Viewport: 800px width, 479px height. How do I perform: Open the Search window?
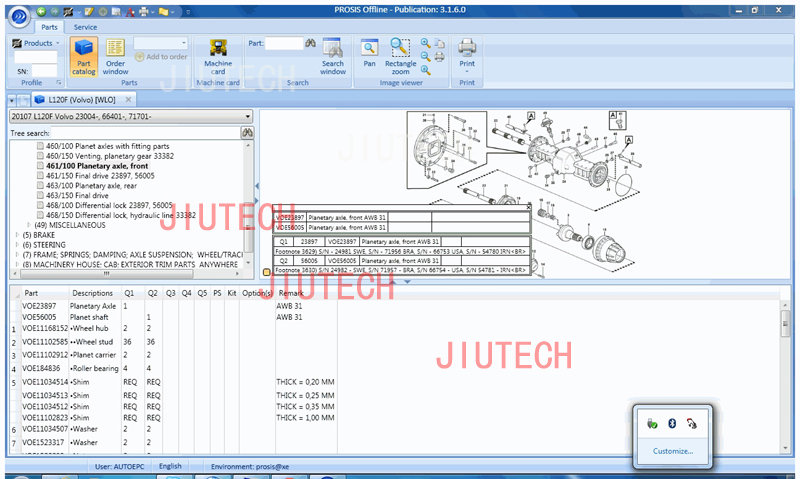333,57
